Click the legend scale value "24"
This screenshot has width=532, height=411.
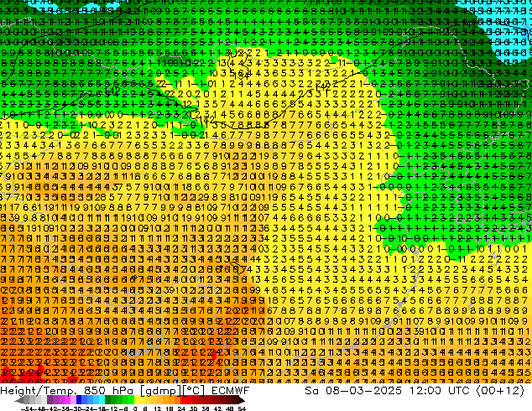click(x=181, y=408)
